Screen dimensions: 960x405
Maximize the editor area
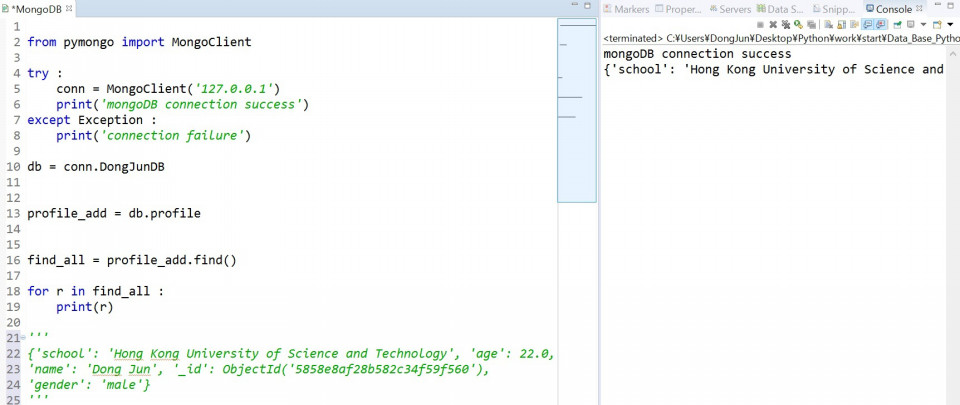click(587, 6)
